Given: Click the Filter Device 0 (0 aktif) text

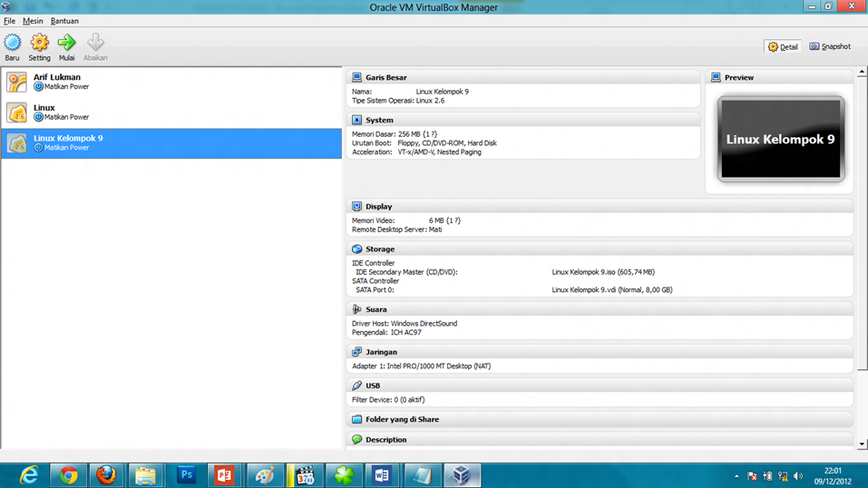Looking at the screenshot, I should [x=388, y=400].
